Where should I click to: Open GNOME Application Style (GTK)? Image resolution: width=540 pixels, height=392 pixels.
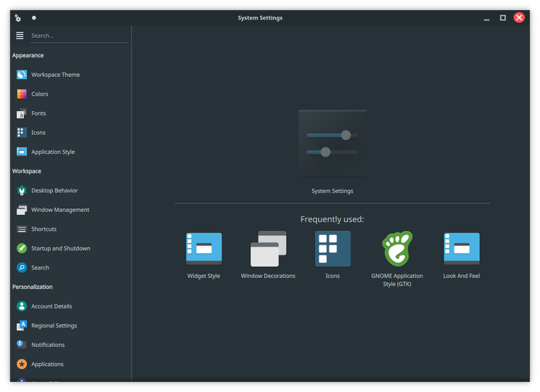[397, 259]
